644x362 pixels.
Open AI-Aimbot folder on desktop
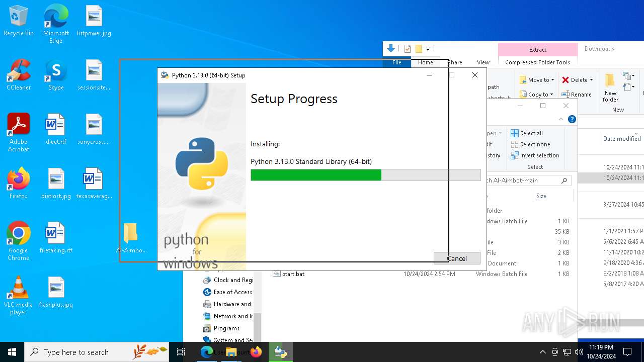(x=131, y=238)
